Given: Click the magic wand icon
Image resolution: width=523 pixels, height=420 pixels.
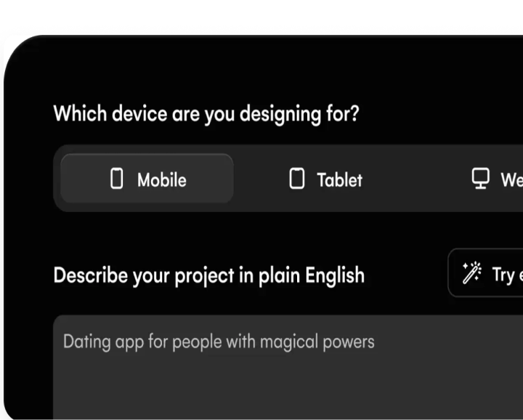Looking at the screenshot, I should [471, 273].
